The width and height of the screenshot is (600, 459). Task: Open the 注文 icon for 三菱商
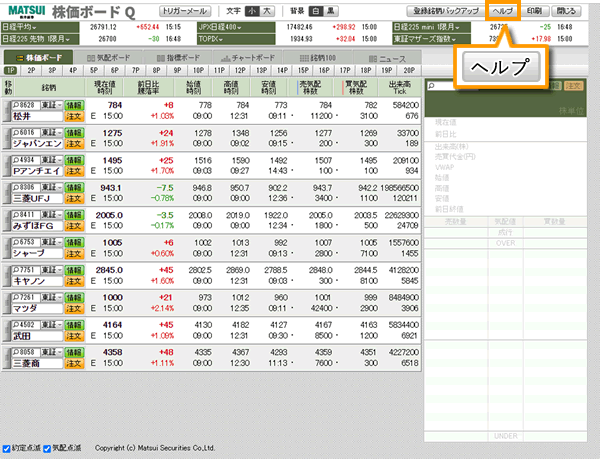[x=74, y=363]
